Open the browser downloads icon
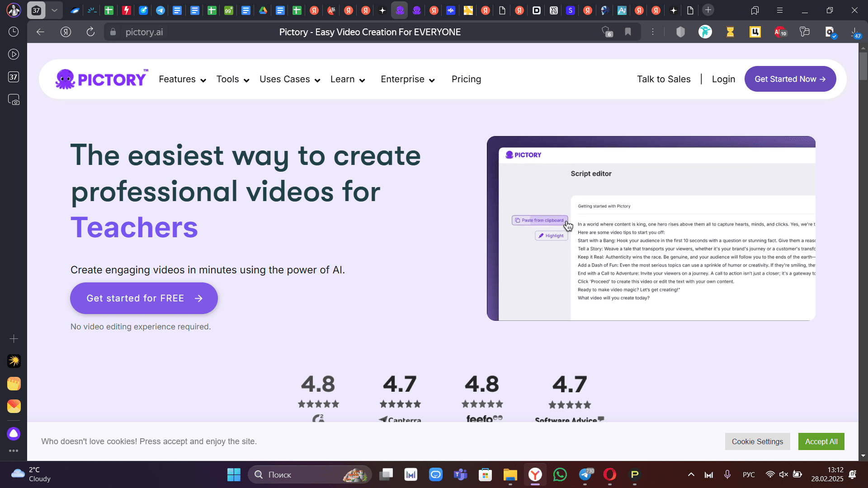868x488 pixels. pyautogui.click(x=855, y=32)
